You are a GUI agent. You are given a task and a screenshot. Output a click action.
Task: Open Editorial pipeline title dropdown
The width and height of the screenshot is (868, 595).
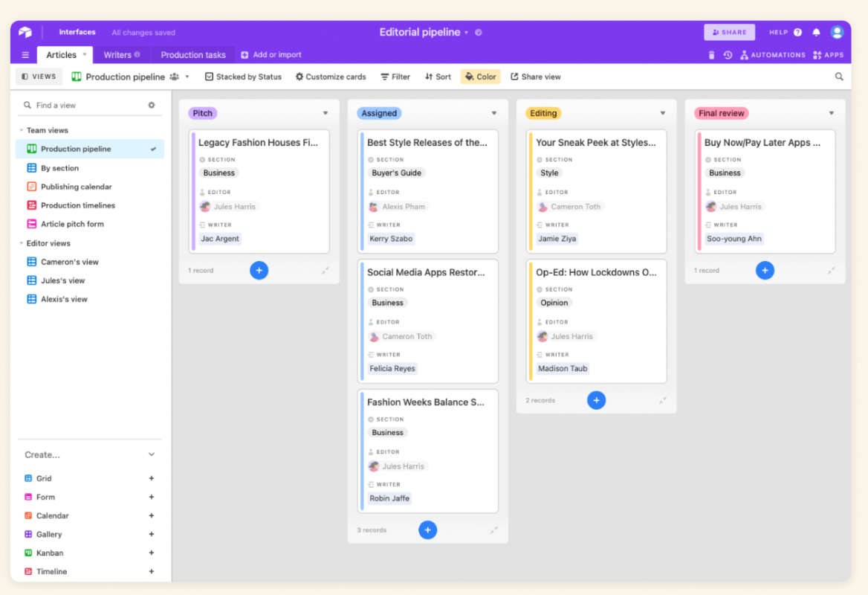pyautogui.click(x=466, y=33)
